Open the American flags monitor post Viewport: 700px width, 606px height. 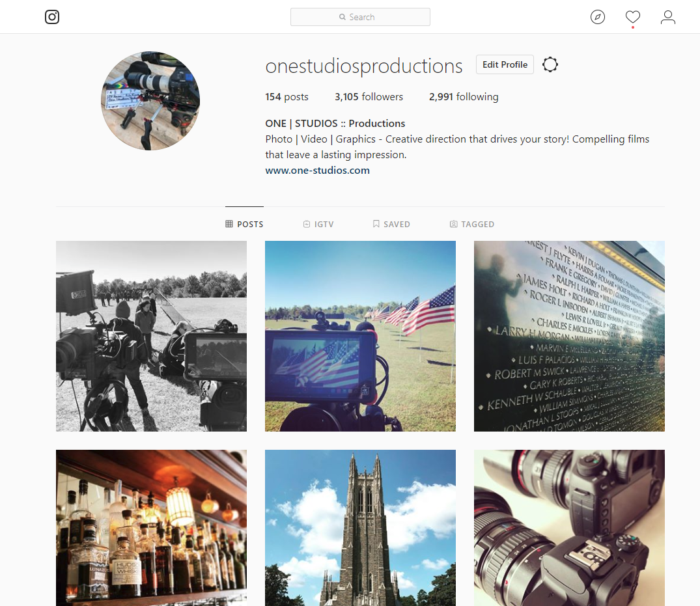pyautogui.click(x=360, y=336)
